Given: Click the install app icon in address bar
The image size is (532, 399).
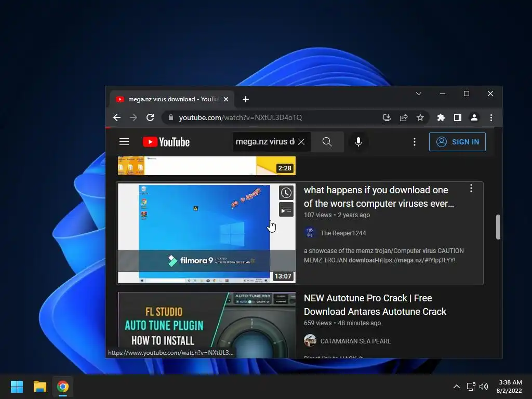Looking at the screenshot, I should pos(387,117).
